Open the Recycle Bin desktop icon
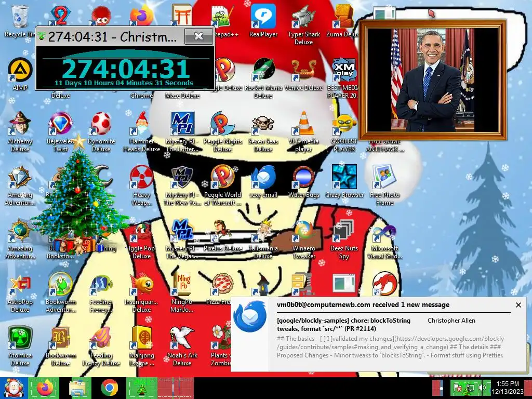 coord(20,20)
